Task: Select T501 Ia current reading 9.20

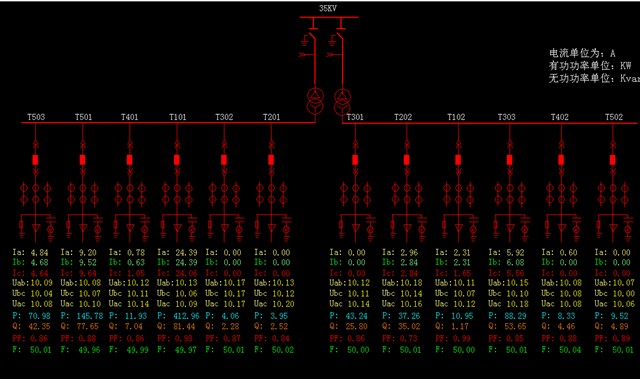Action: [87, 253]
